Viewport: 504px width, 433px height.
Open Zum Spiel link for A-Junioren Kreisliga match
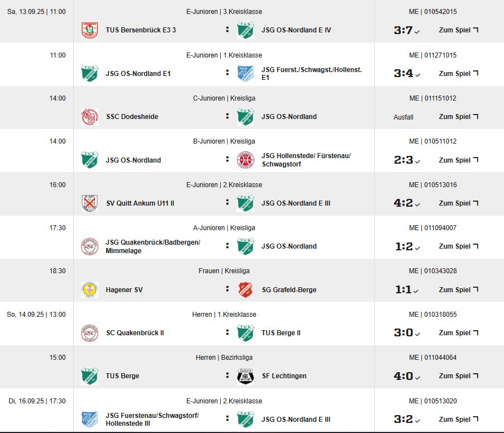point(459,246)
